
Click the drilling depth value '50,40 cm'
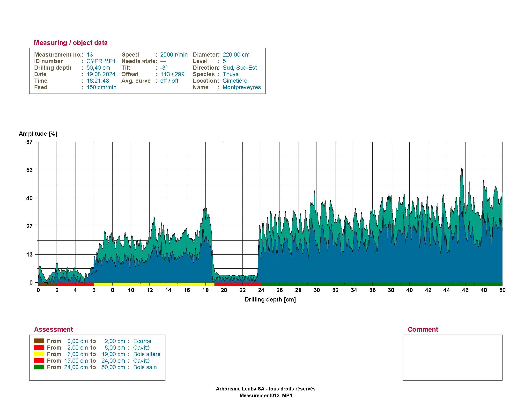[x=98, y=68]
